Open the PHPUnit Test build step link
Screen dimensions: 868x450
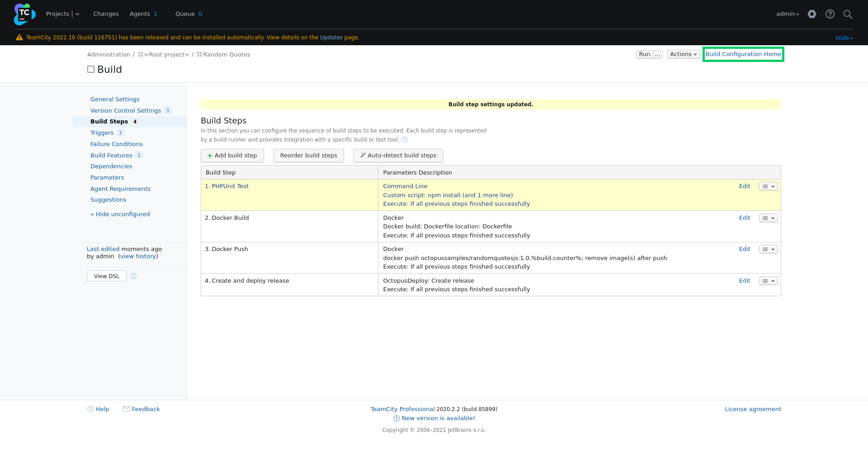pos(230,186)
